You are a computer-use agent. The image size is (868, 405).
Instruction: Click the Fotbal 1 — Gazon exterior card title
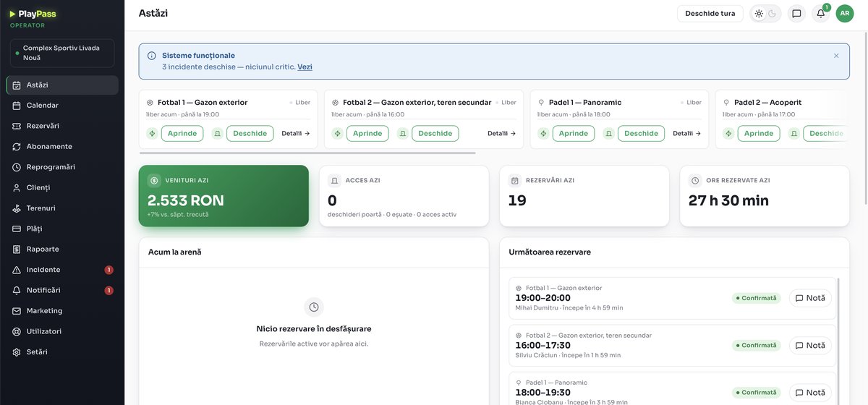click(x=203, y=103)
